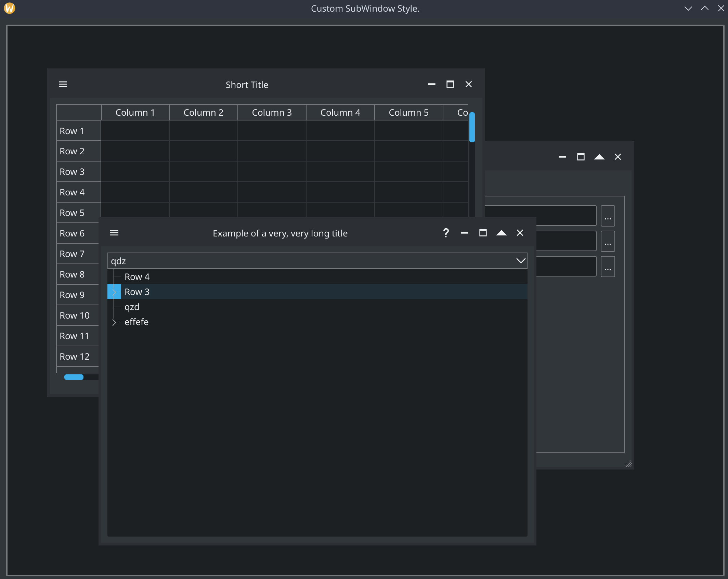Select the Row 3 header in the table

pos(79,171)
